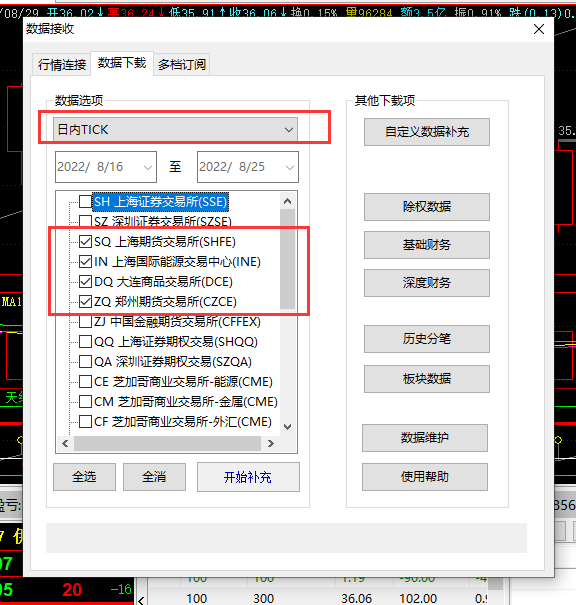Check CF 芝加哥商业交易所-外汇(CME) checkbox

click(x=85, y=422)
